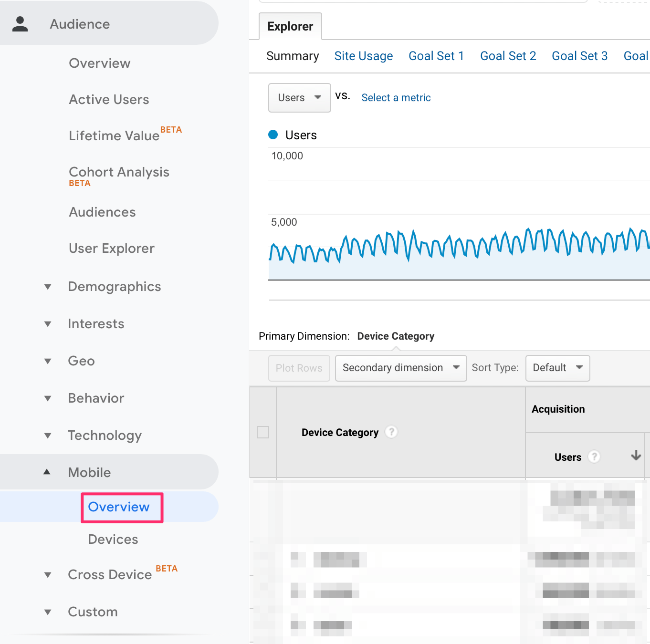The width and height of the screenshot is (650, 644).
Task: Switch to Goal Set 2 view
Action: [x=508, y=56]
